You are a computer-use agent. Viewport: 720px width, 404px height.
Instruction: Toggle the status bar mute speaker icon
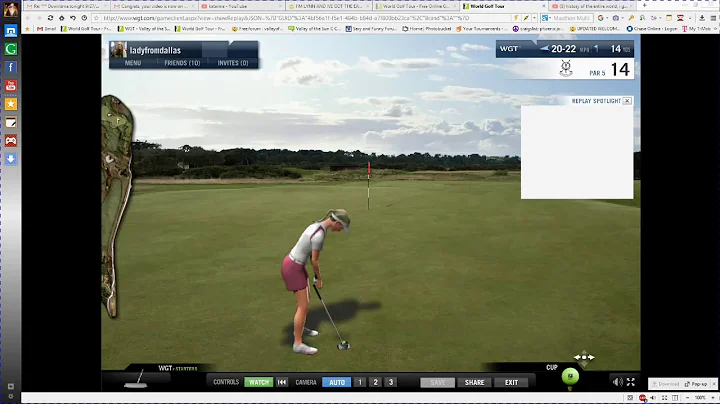pos(653,398)
